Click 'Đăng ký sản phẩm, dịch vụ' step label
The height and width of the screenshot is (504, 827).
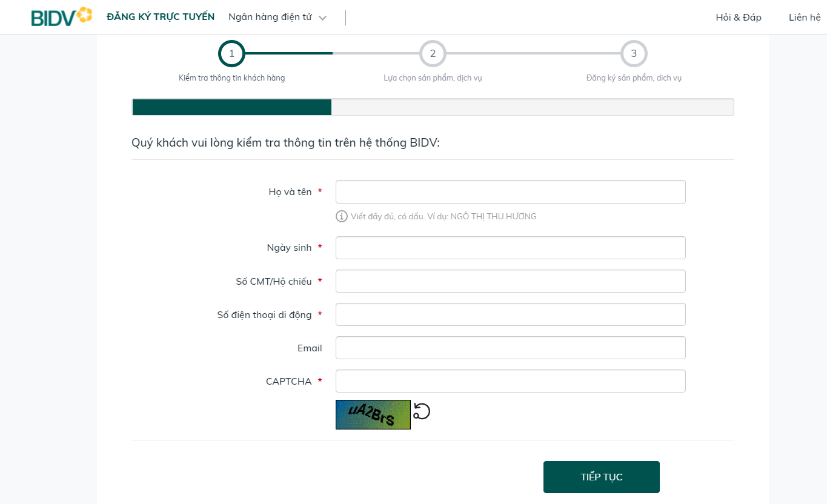click(634, 78)
